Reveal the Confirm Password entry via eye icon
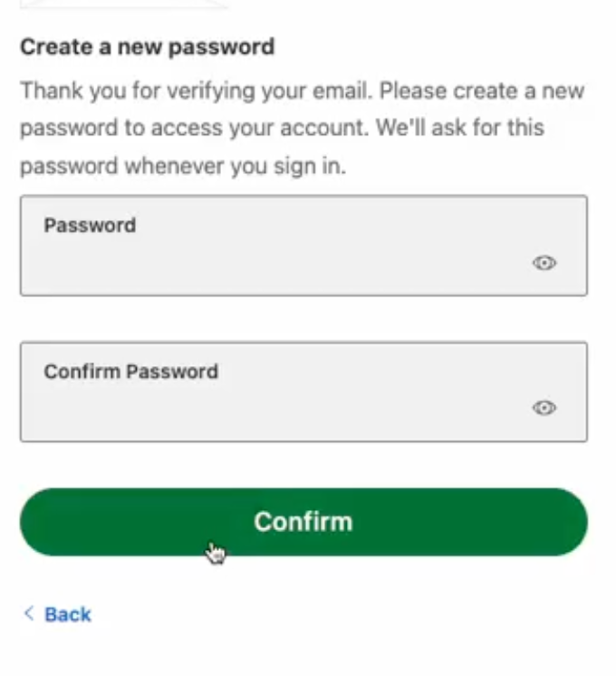This screenshot has width=616, height=676. click(x=544, y=409)
